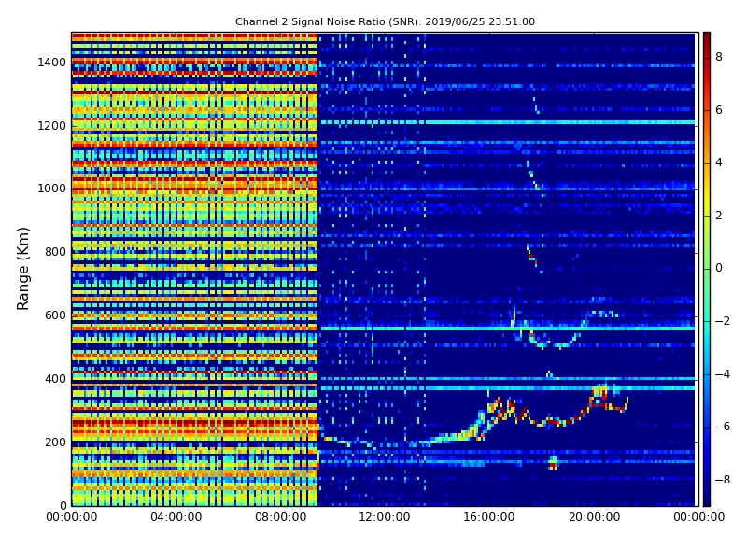Click the 'Range (Km)' y-axis label
Screen dimensions: 747x560
click(x=22, y=269)
